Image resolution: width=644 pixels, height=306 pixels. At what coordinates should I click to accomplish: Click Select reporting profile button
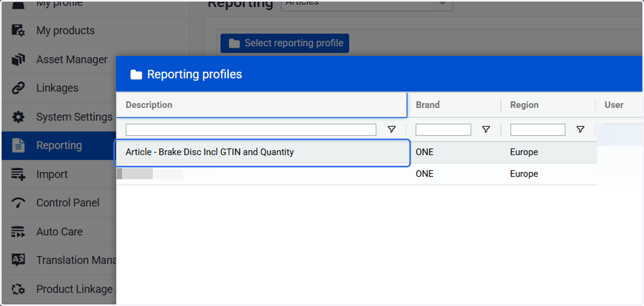pyautogui.click(x=285, y=43)
